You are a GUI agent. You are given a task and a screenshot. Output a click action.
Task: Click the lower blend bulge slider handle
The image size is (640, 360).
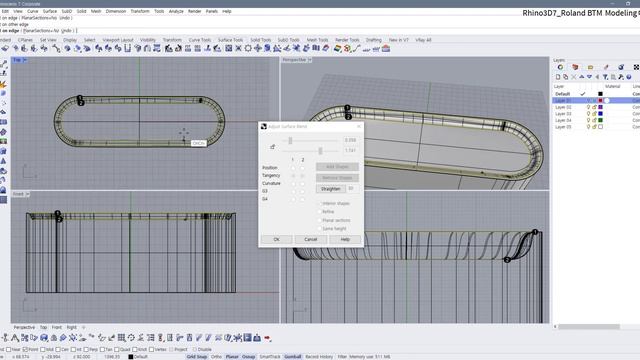tap(320, 151)
